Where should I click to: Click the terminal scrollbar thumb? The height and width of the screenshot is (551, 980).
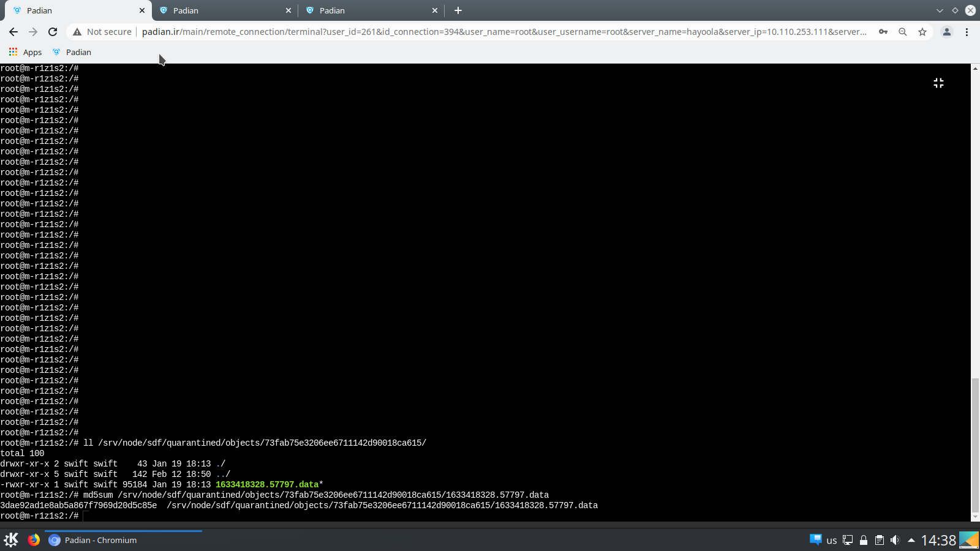pos(975,445)
